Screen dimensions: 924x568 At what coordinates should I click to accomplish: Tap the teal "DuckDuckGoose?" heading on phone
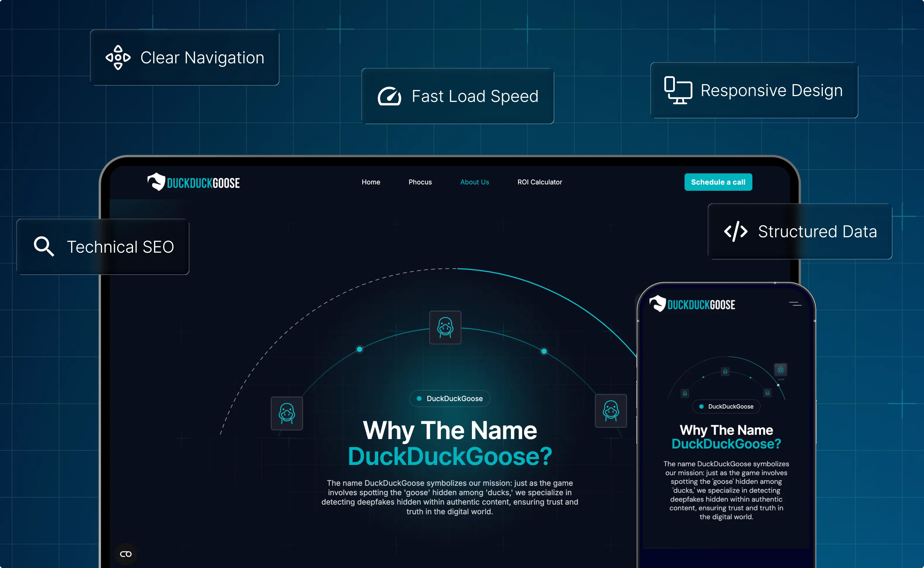pyautogui.click(x=726, y=444)
